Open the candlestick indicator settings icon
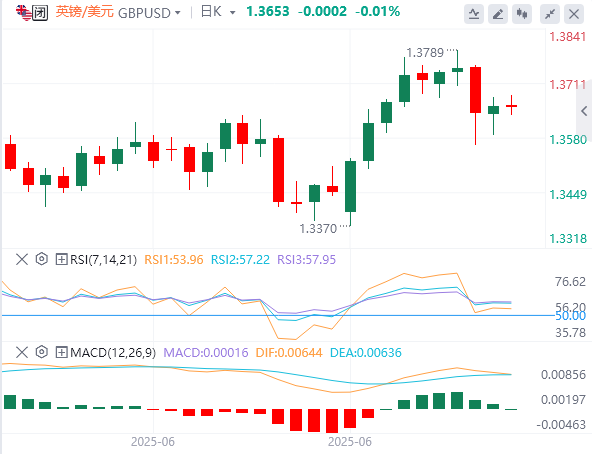This screenshot has height=454, width=592. click(522, 14)
